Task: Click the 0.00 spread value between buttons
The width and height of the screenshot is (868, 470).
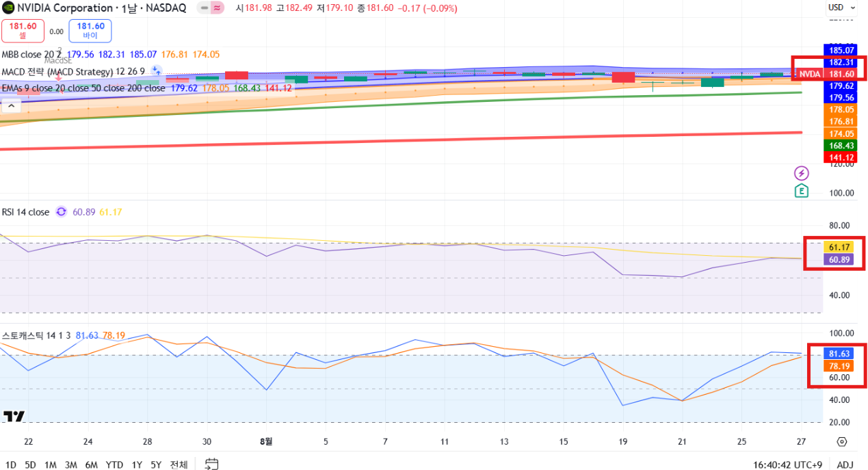Action: click(x=56, y=31)
